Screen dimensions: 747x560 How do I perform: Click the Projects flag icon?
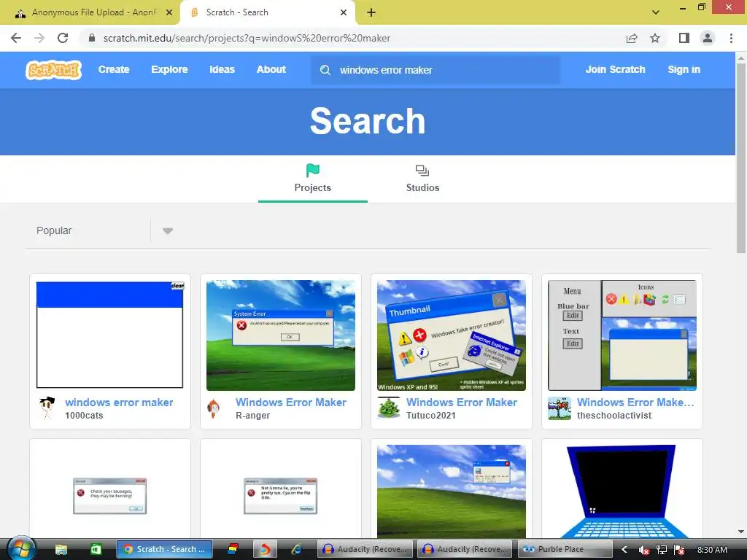point(312,170)
